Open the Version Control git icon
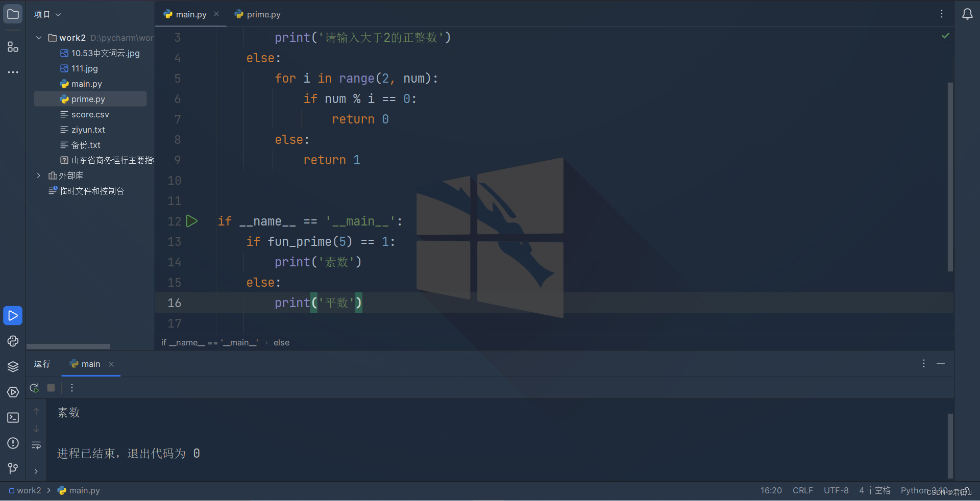Viewport: 980px width, 501px height. click(13, 468)
